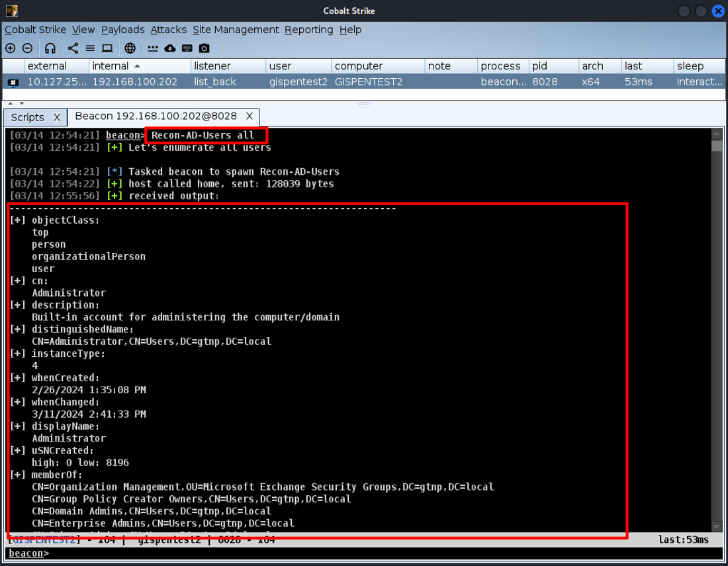Image resolution: width=728 pixels, height=566 pixels.
Task: Click the gispentest2 user cell
Action: pyautogui.click(x=298, y=82)
